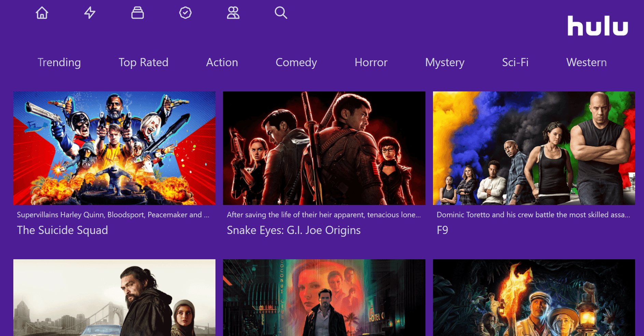Open the Action genre tab

click(222, 62)
